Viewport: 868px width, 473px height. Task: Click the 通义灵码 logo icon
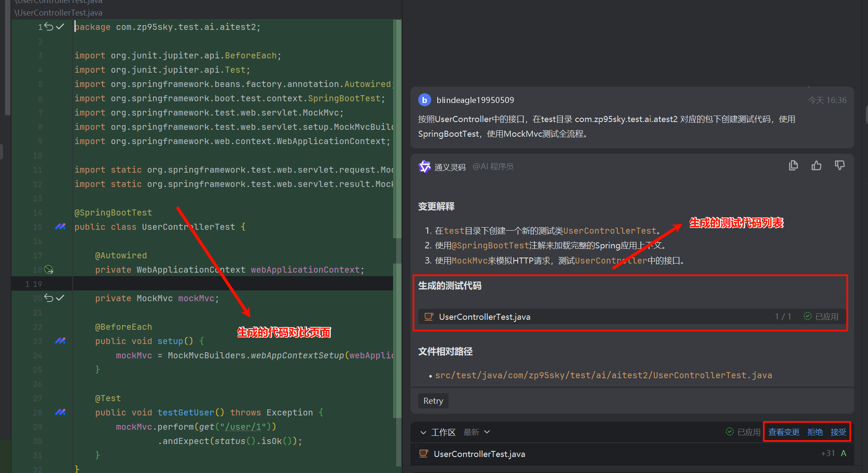click(x=425, y=166)
